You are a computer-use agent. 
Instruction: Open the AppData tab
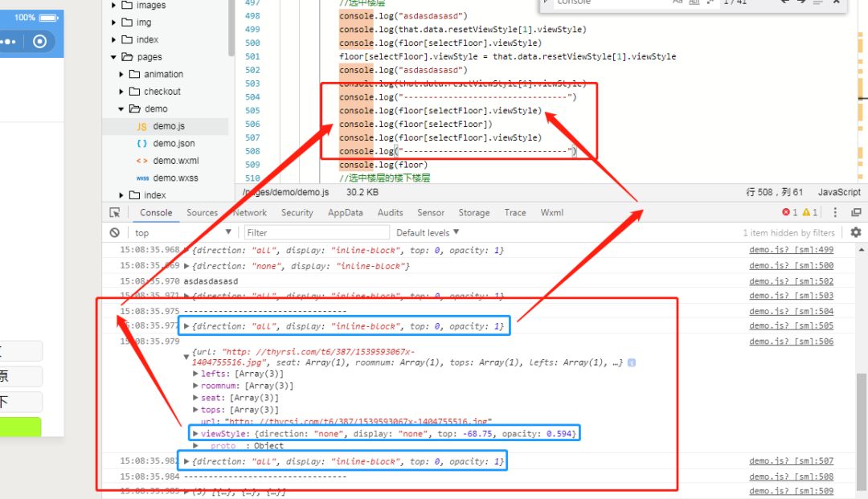pos(346,212)
